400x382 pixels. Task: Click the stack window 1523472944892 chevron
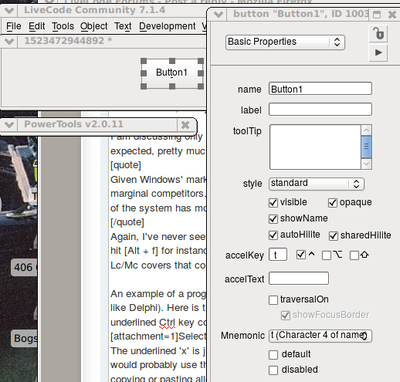[9, 41]
